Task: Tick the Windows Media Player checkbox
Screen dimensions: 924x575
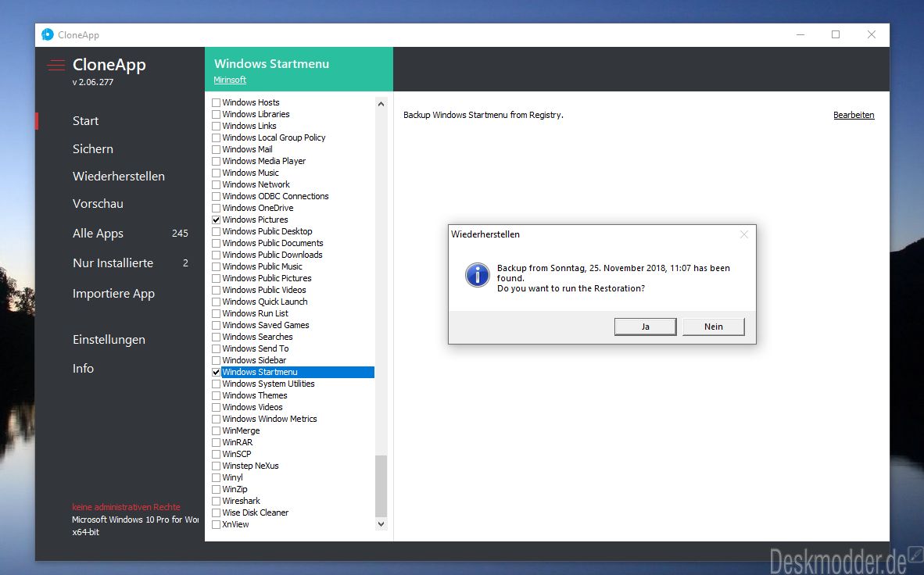Action: [x=217, y=162]
